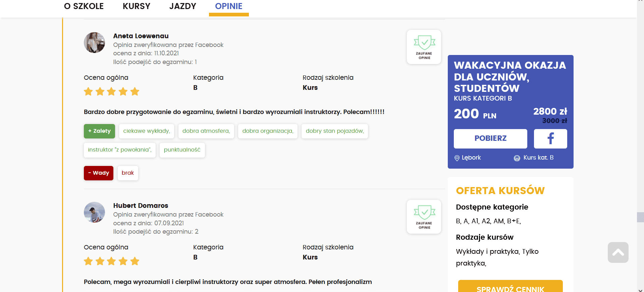Click the scroll-to-top arrow button

(x=618, y=252)
